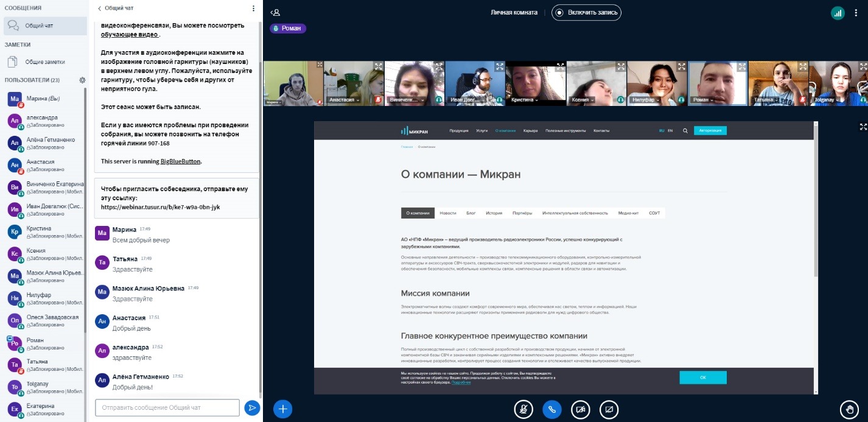Open the BigBlueButton link in chat
Screen dimensions: 868x422
coord(180,161)
